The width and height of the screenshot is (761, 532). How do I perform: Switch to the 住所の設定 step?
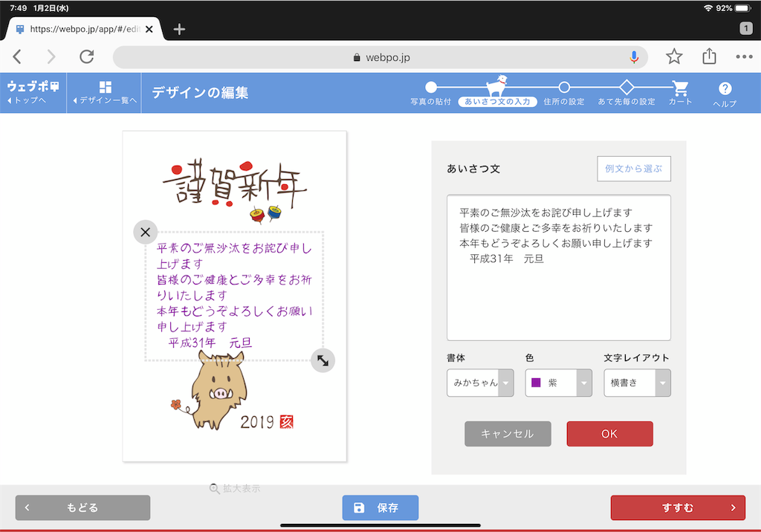click(x=565, y=87)
